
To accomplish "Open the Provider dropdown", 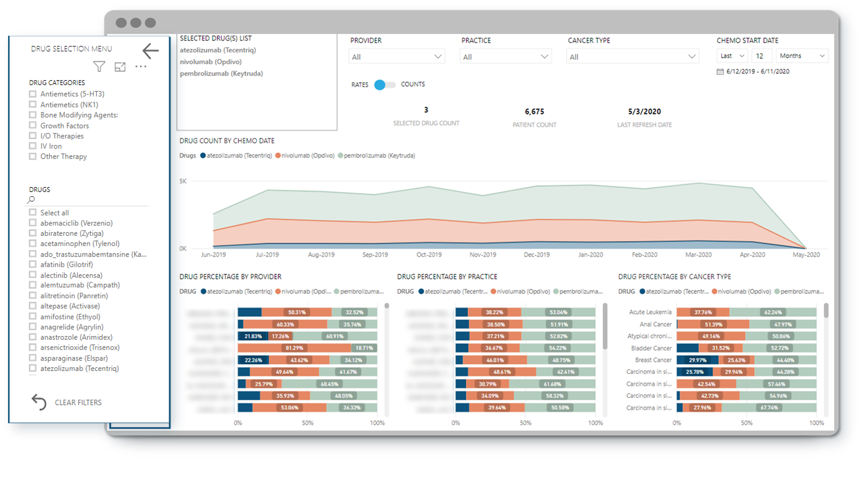I will pyautogui.click(x=397, y=56).
